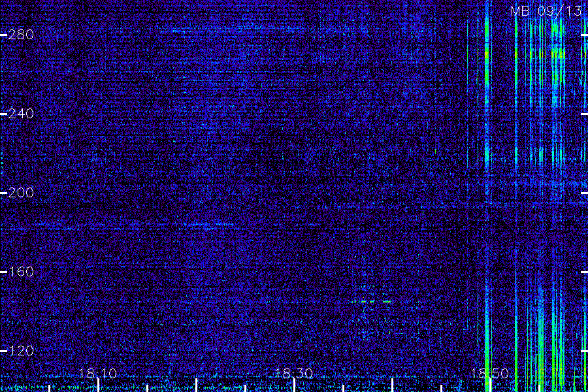588x392 pixels.
Task: Click the 160 frequency axis label
Action: click(x=21, y=272)
